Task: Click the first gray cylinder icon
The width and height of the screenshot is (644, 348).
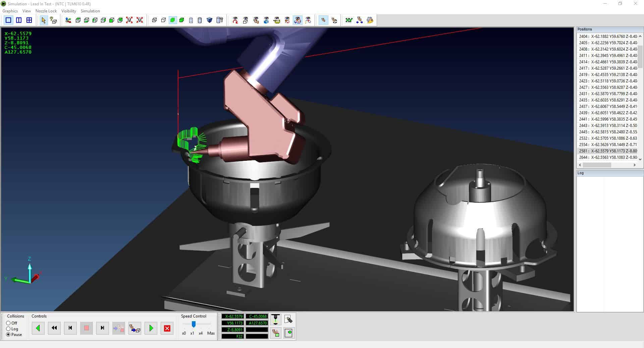Action: point(191,20)
